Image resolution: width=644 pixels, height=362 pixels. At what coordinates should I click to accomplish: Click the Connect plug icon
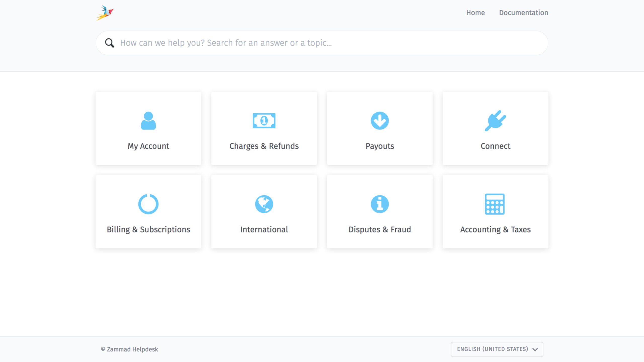[x=495, y=121]
